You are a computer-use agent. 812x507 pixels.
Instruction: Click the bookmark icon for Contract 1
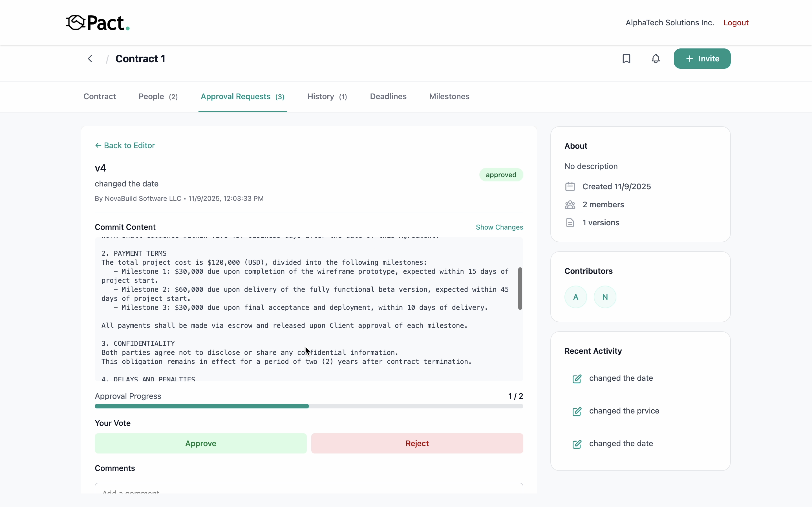(626, 59)
